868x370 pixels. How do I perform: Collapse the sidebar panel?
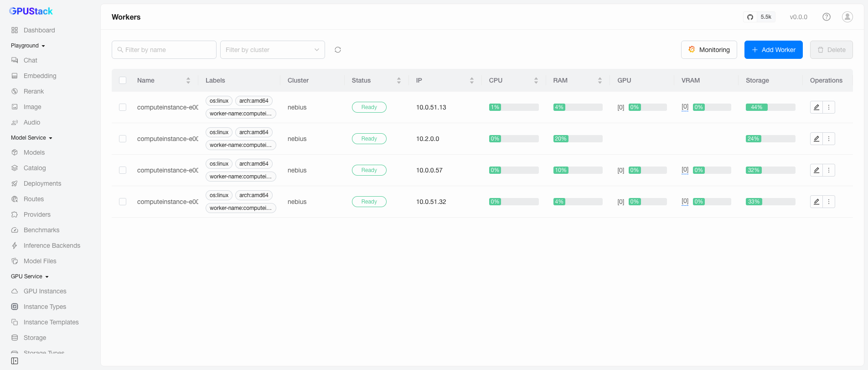pyautogui.click(x=15, y=361)
